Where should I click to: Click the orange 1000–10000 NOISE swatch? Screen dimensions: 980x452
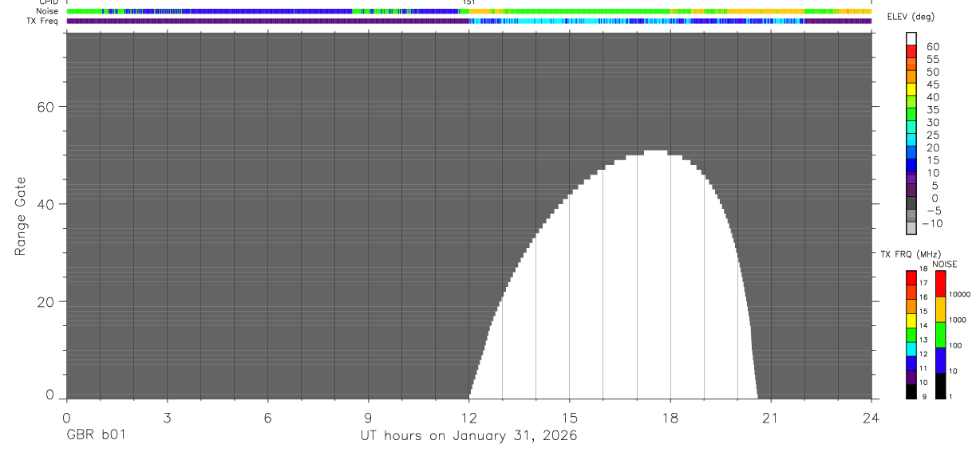(940, 309)
